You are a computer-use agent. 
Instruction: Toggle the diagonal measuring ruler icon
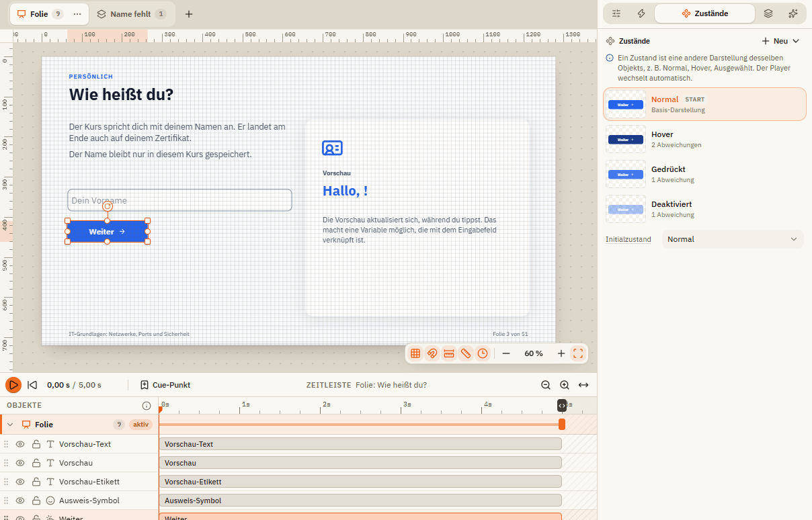[466, 353]
